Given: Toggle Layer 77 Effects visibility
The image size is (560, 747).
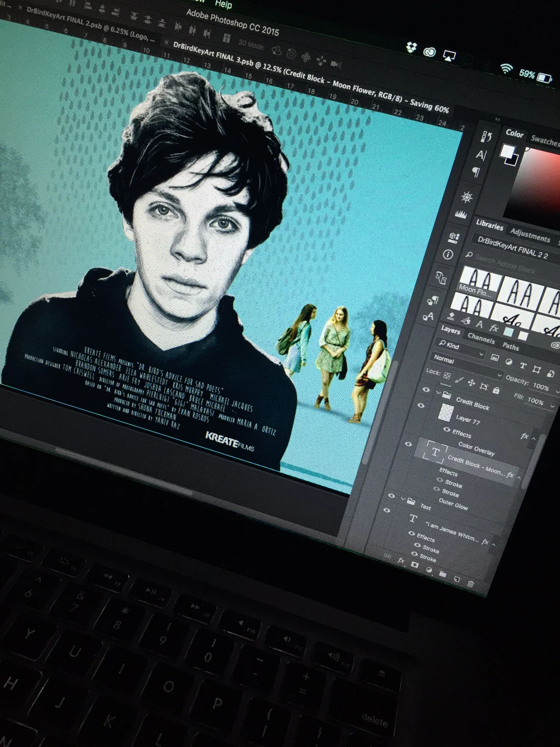Looking at the screenshot, I should pos(446,430).
